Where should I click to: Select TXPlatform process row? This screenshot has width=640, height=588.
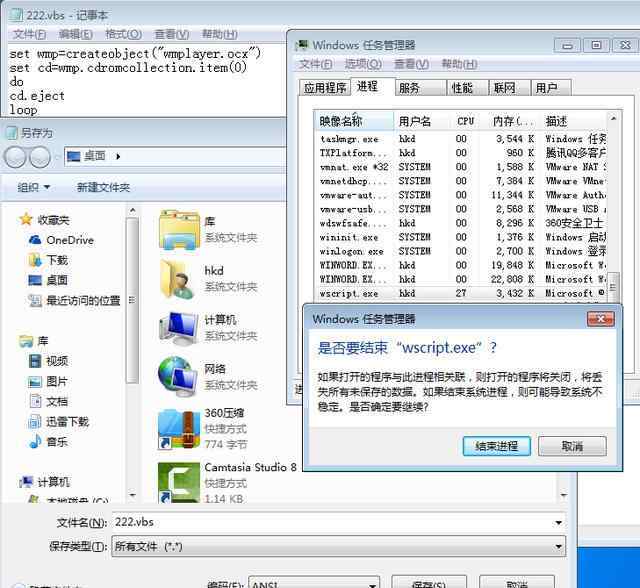click(461, 153)
